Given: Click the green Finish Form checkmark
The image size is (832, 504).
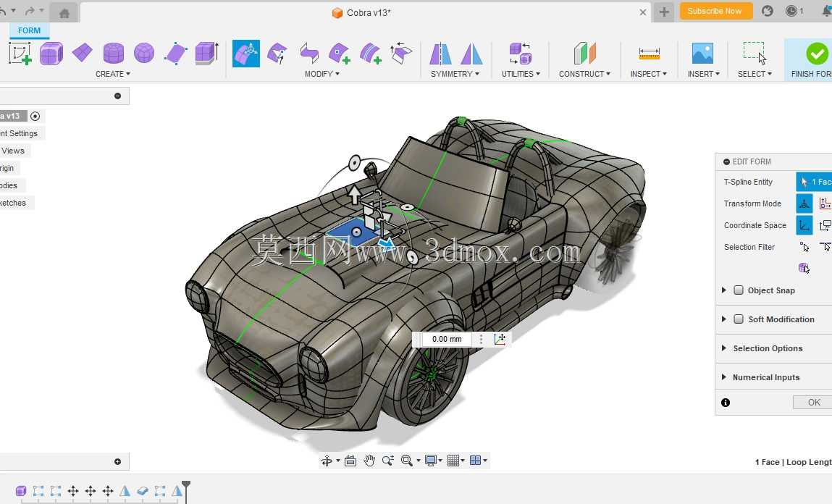Looking at the screenshot, I should click(x=817, y=53).
